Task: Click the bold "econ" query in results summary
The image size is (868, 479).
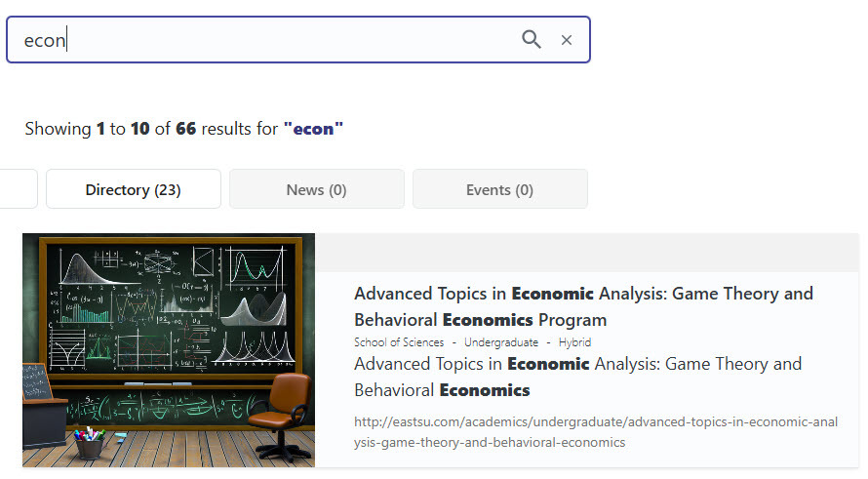Action: 313,129
